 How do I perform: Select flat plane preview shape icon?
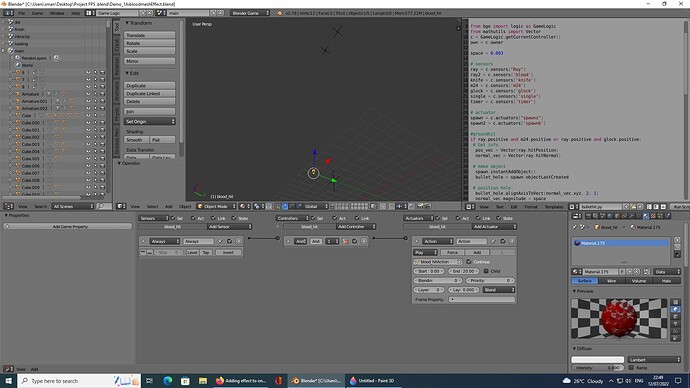[x=675, y=302]
